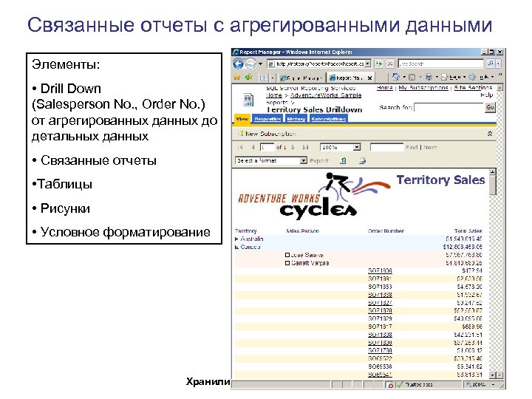This screenshot has height=399, width=532.
Task: Click the popup blocker status bar icon
Action: point(390,385)
